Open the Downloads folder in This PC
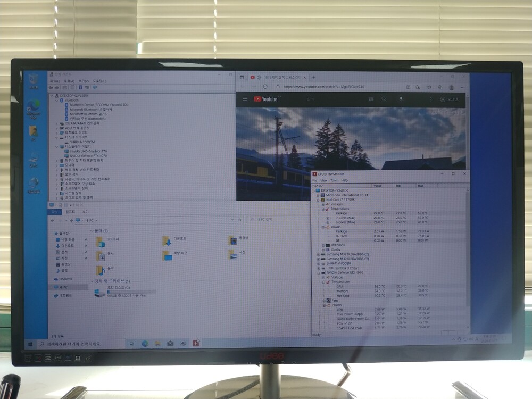Screen dimensions: 532x399 click(x=175, y=241)
